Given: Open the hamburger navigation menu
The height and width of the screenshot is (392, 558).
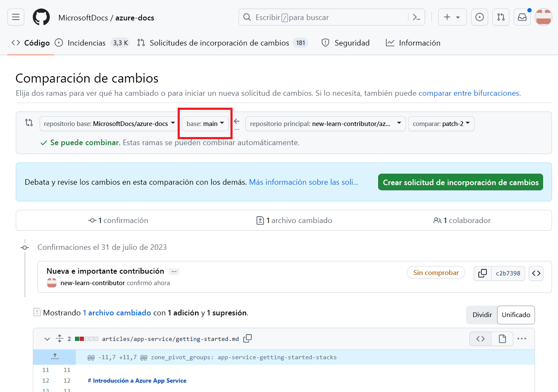Looking at the screenshot, I should pyautogui.click(x=16, y=17).
